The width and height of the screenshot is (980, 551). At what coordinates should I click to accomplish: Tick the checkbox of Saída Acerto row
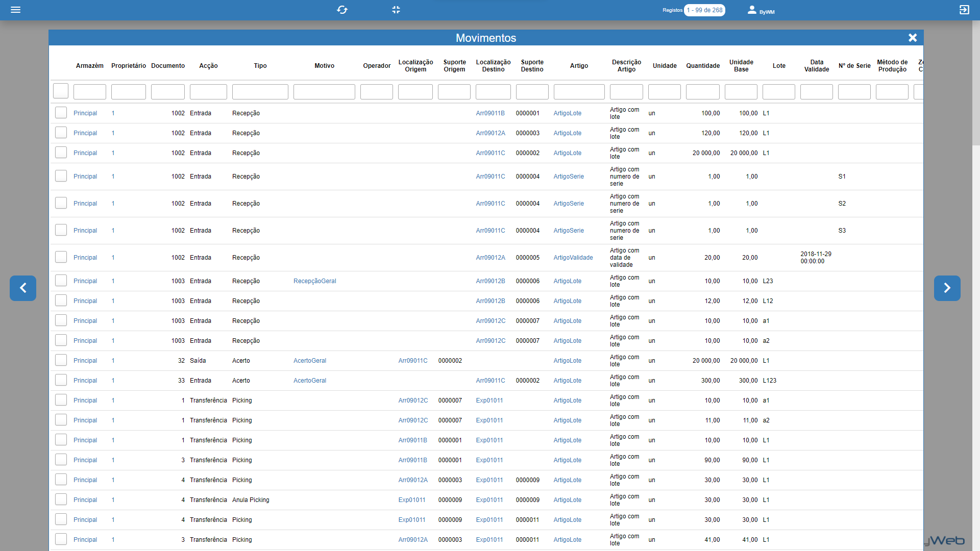coord(61,360)
